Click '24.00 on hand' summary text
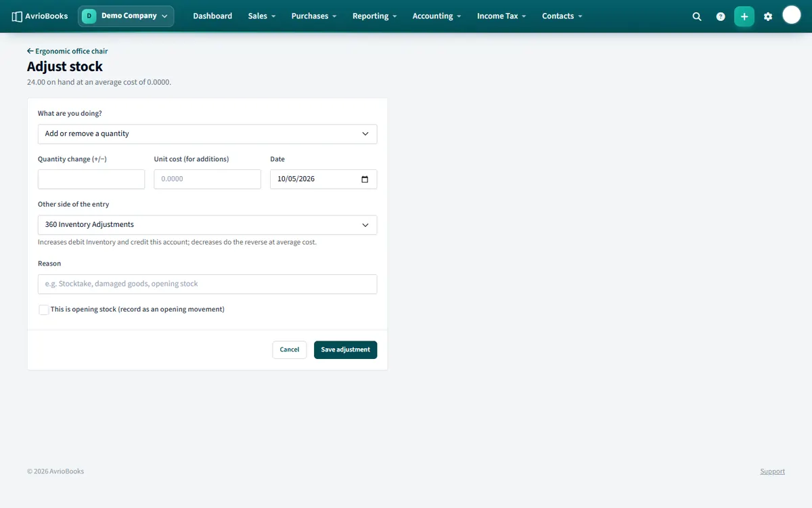Screen dimensions: 812x508 (99, 83)
